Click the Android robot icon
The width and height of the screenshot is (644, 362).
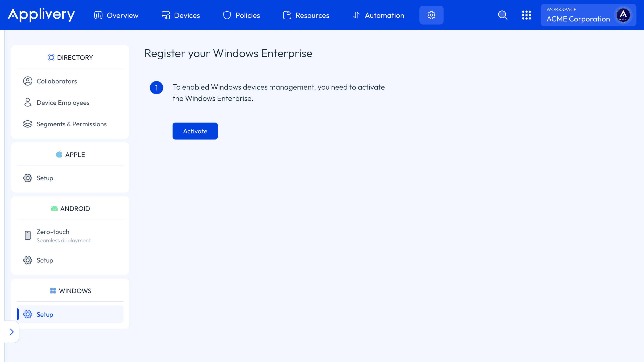pos(54,208)
